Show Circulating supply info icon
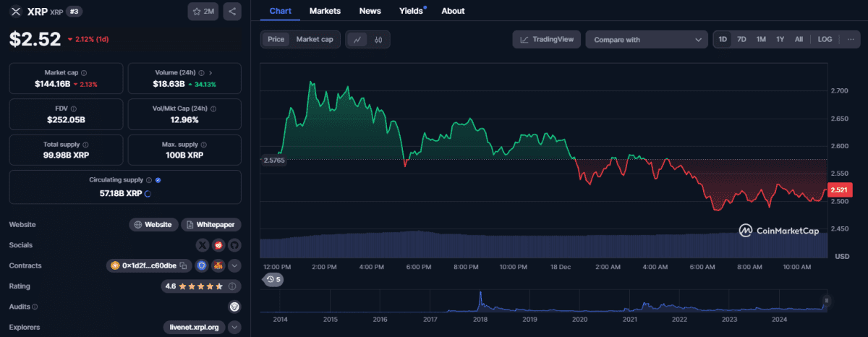868x337 pixels. click(149, 180)
